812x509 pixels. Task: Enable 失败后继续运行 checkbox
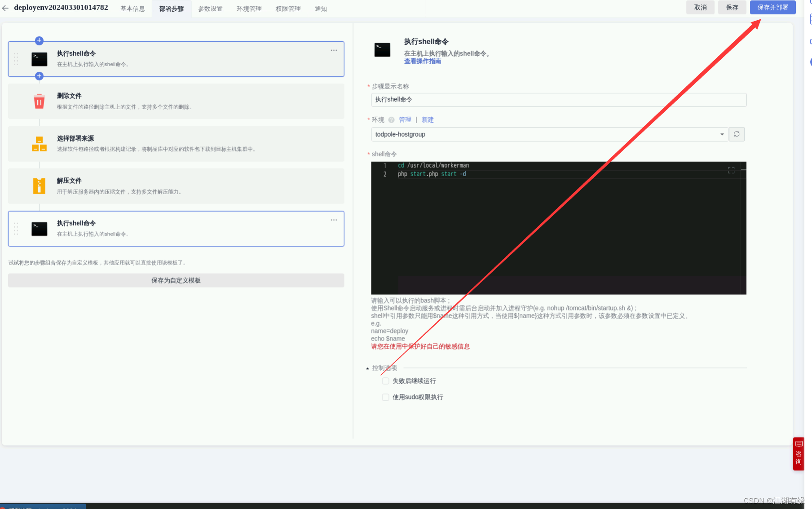pyautogui.click(x=385, y=381)
